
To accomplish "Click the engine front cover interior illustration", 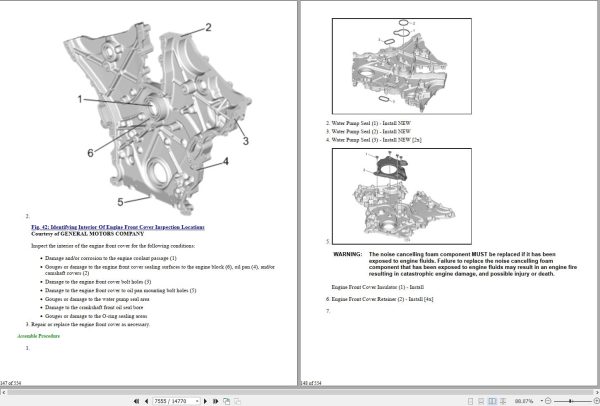I will (157, 120).
